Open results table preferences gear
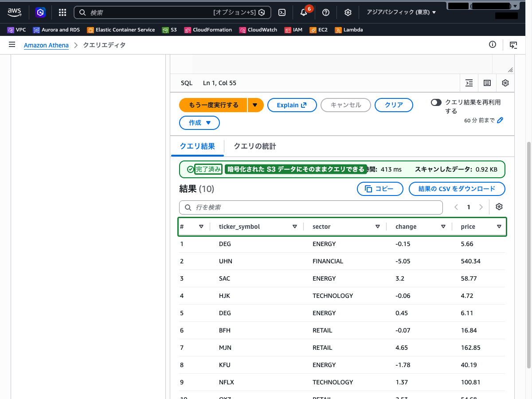The width and height of the screenshot is (532, 399). click(499, 207)
